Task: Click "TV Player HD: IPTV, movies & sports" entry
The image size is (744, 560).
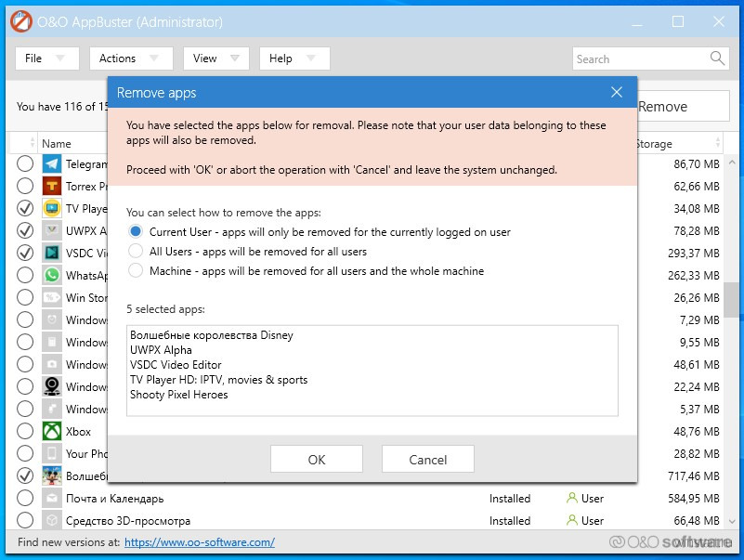Action: (218, 380)
